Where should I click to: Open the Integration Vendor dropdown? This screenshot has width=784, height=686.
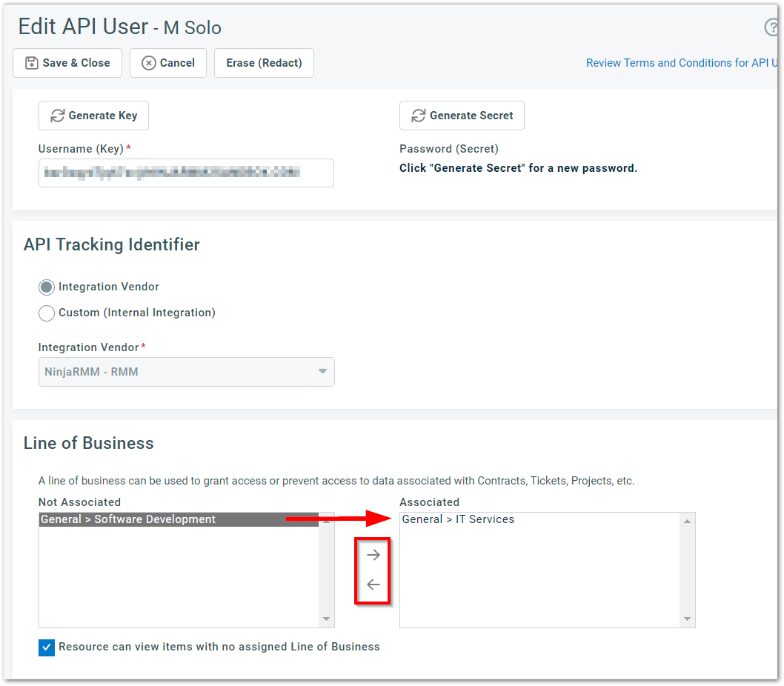[322, 372]
